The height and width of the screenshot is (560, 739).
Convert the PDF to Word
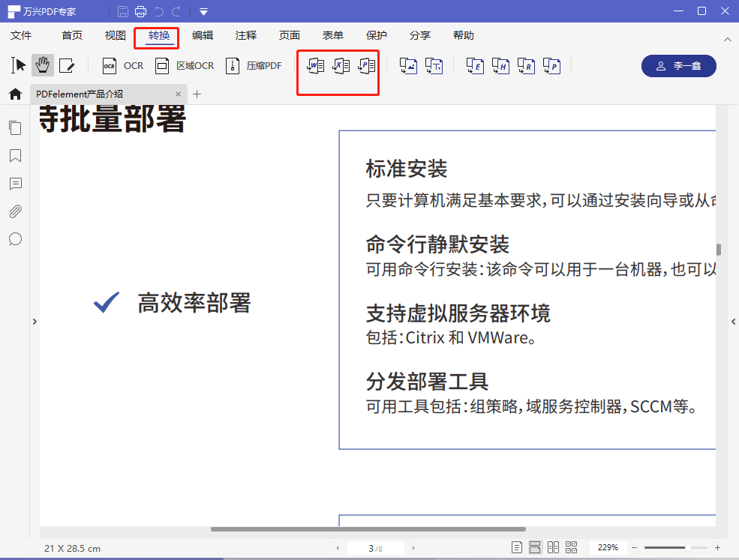point(316,66)
